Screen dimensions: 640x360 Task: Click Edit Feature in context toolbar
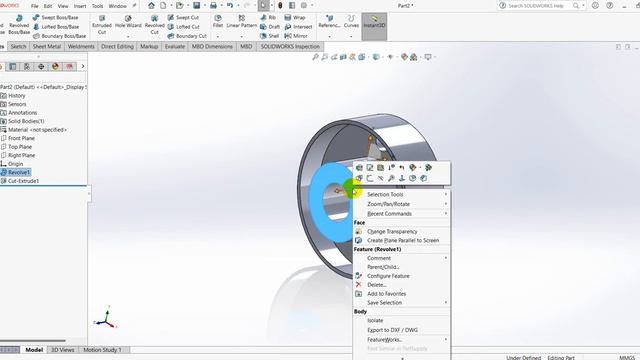pyautogui.click(x=359, y=167)
